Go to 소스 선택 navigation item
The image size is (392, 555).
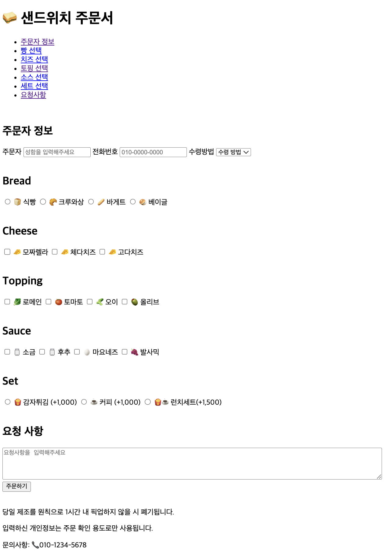(34, 77)
